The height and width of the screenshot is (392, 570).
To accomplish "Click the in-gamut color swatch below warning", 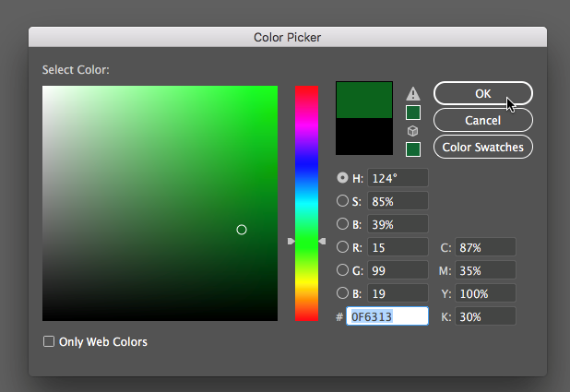I will (413, 113).
